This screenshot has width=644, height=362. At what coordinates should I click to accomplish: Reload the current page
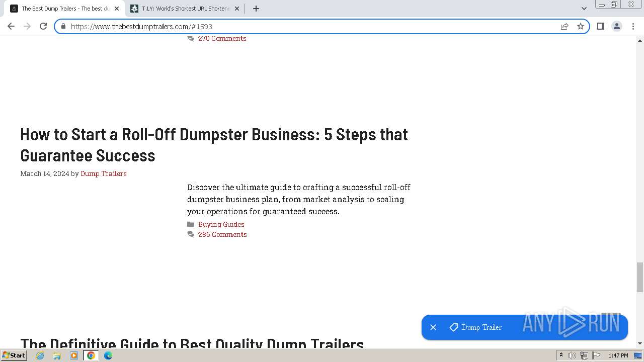coord(43,26)
